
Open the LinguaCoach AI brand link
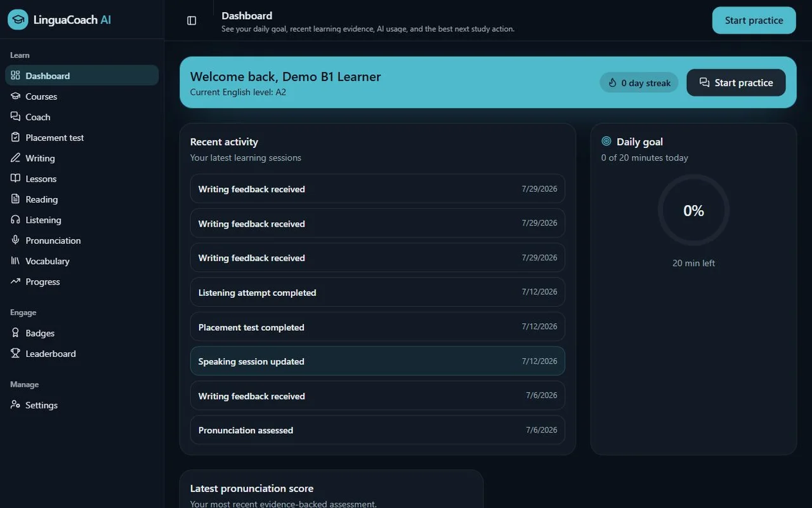[x=60, y=20]
